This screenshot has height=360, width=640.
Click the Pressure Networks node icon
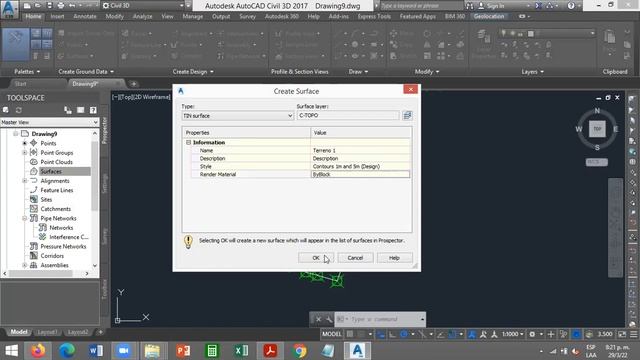(x=34, y=246)
